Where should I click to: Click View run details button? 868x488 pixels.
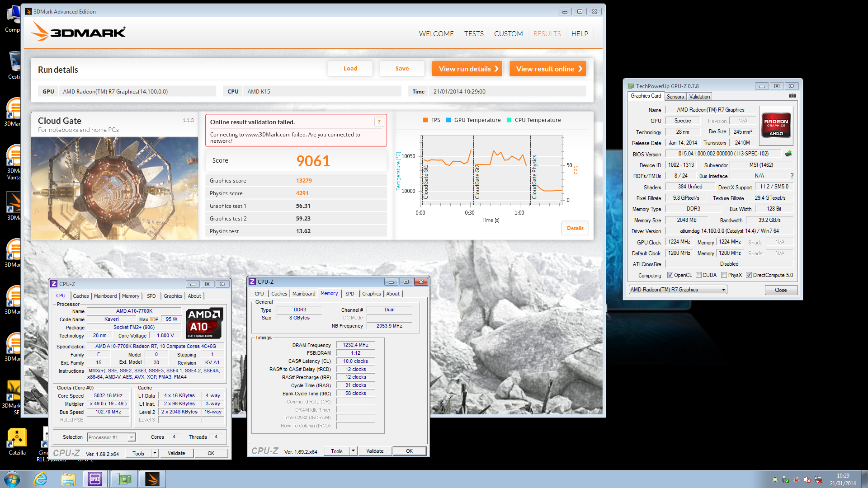pyautogui.click(x=467, y=69)
